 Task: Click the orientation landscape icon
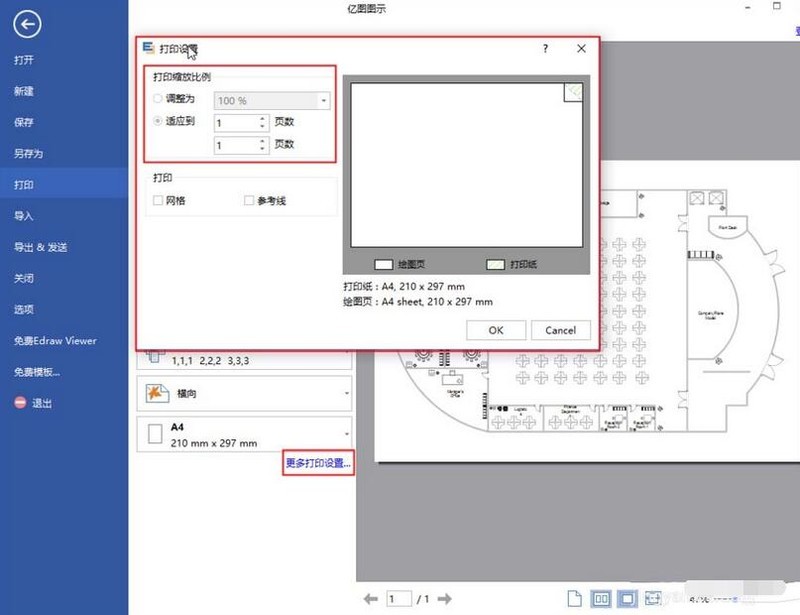(x=157, y=393)
